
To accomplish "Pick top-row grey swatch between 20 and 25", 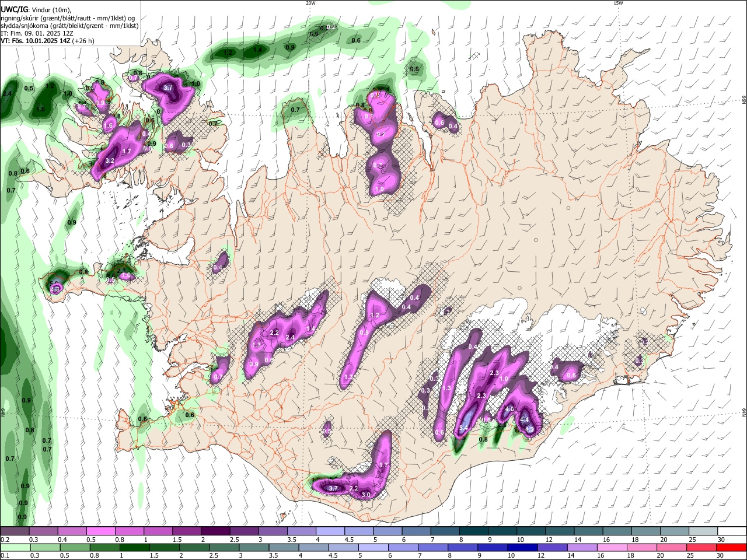I will click(x=675, y=531).
